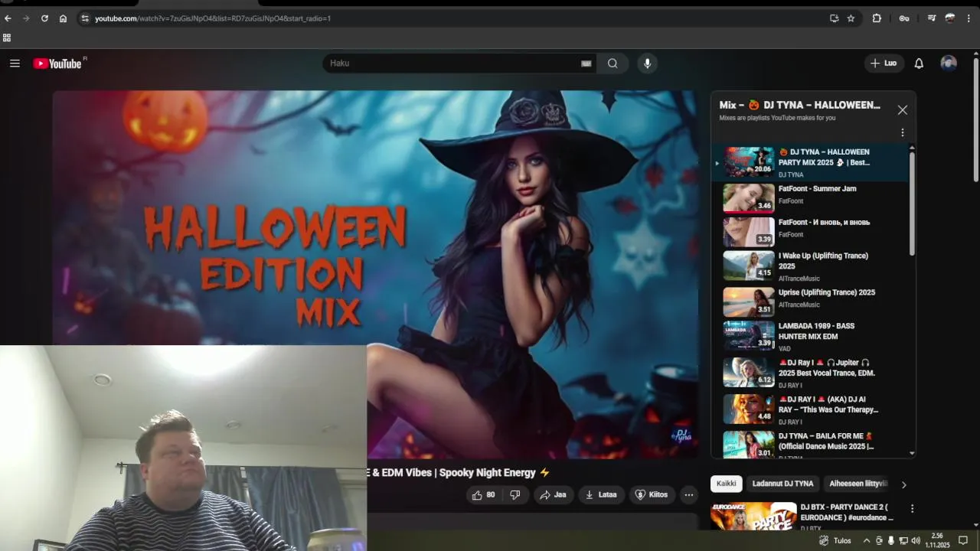Dislike the video with thumbs down
Viewport: 980px width, 551px height.
coord(515,495)
